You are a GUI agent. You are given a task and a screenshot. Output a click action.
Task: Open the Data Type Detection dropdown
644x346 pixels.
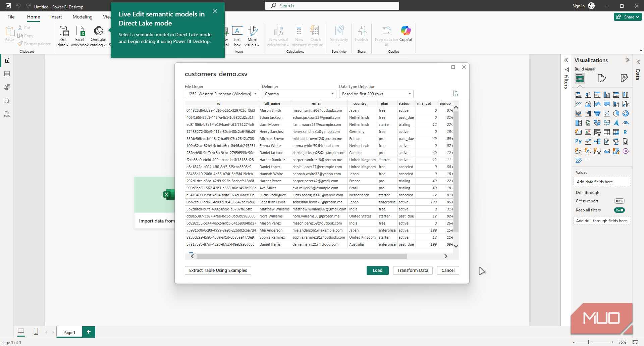click(376, 94)
